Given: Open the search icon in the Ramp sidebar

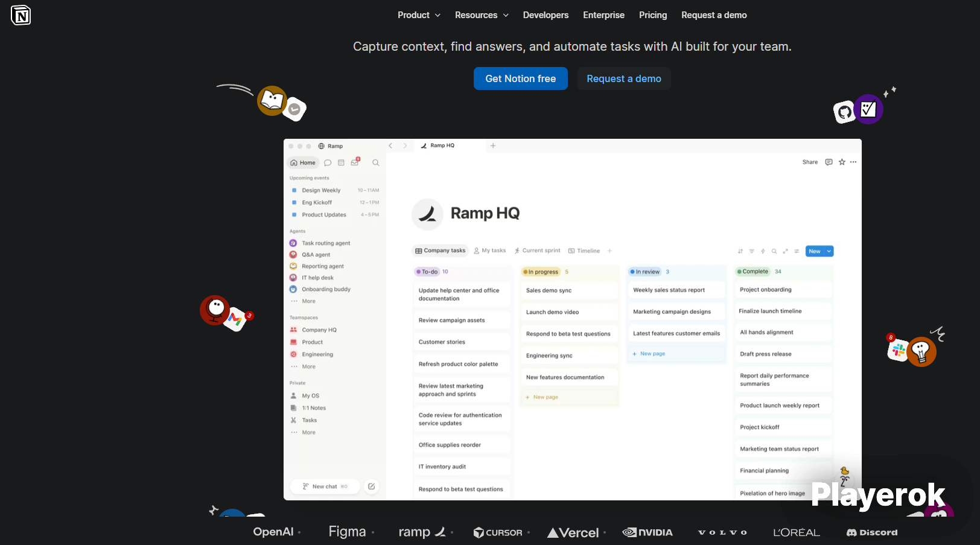Looking at the screenshot, I should [x=375, y=163].
